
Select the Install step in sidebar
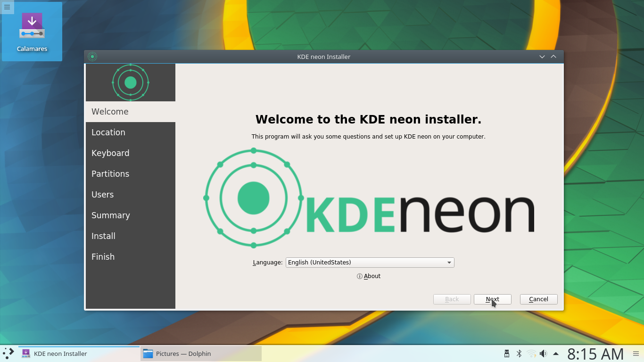(131, 236)
